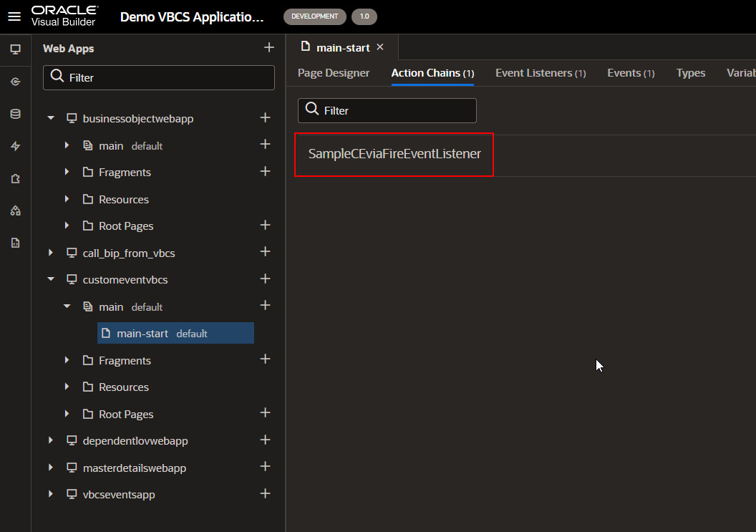Switch to Page Designer tab
The image size is (756, 532).
pyautogui.click(x=334, y=73)
